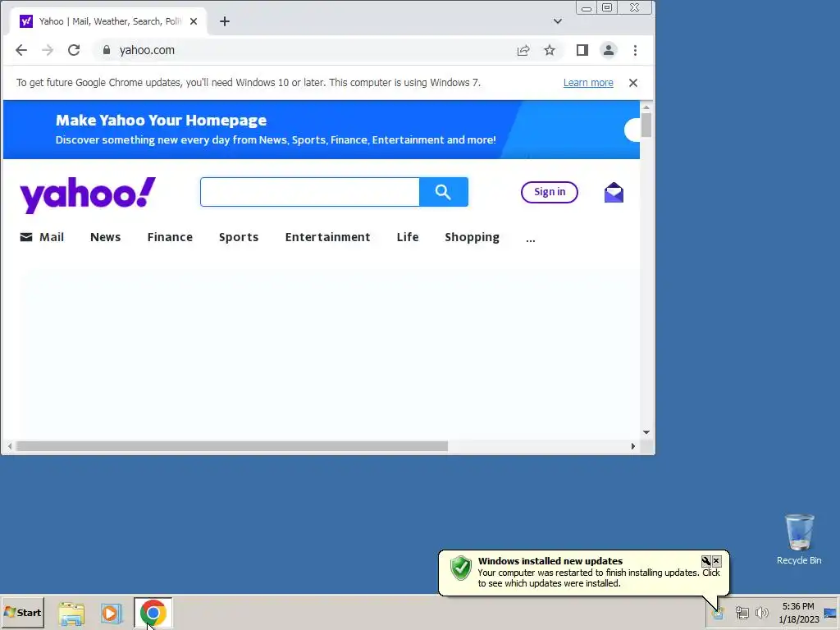This screenshot has width=840, height=630.
Task: Open the volume speaker tray icon
Action: [x=761, y=613]
